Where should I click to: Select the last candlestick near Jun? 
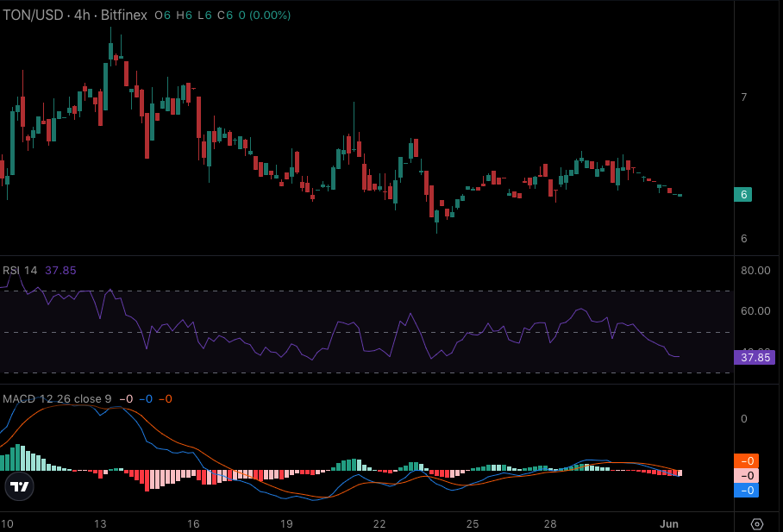680,197
